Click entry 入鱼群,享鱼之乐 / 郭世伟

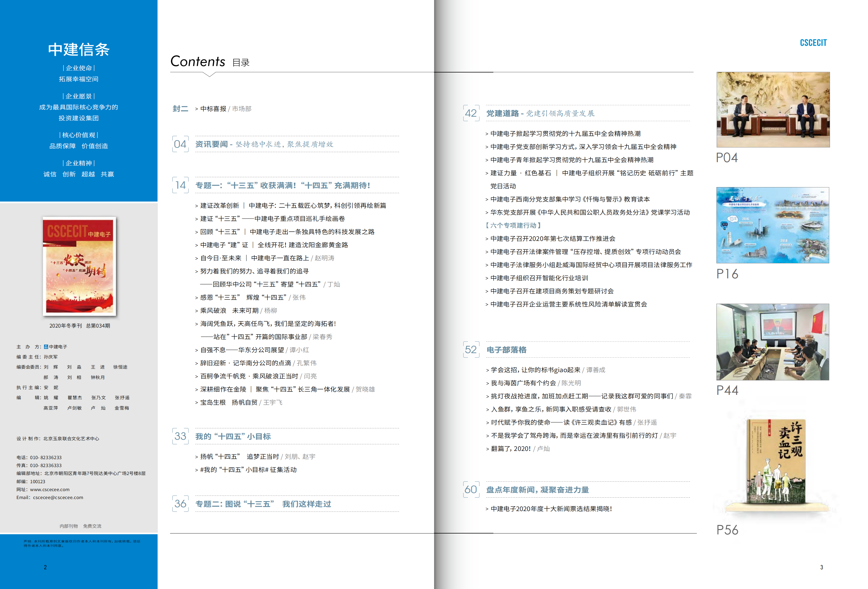(561, 409)
